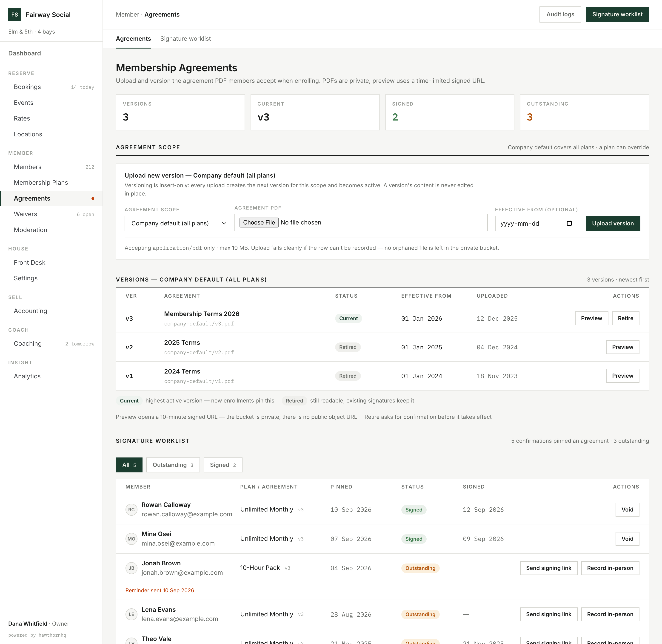Open Moderation page

51,230
